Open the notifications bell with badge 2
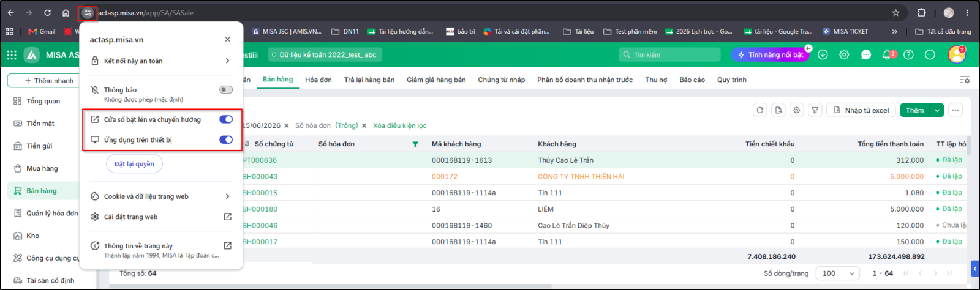 tap(888, 54)
